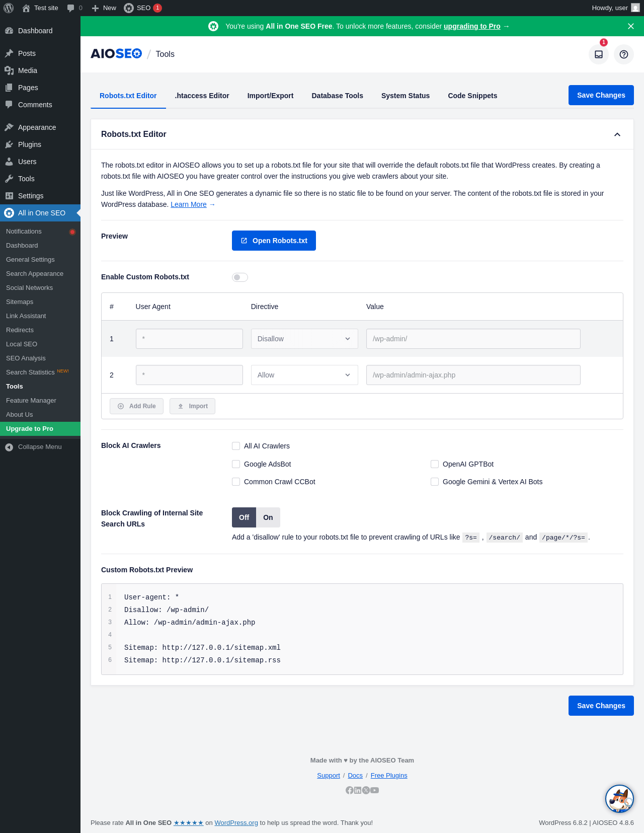
Task: Click Upgrade to Pro in sidebar
Action: (x=40, y=429)
